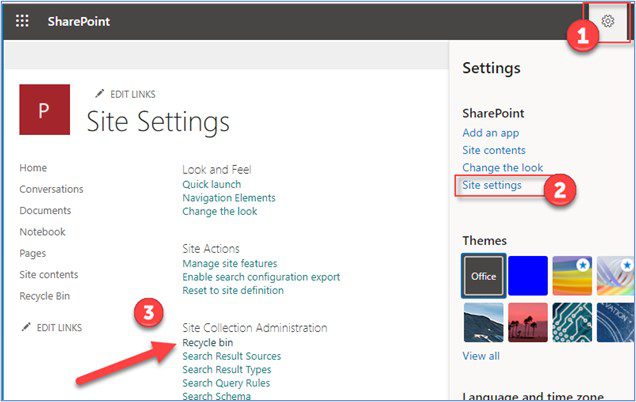Open Search Schema link
Viewport: 636px width, 402px height.
[x=217, y=396]
